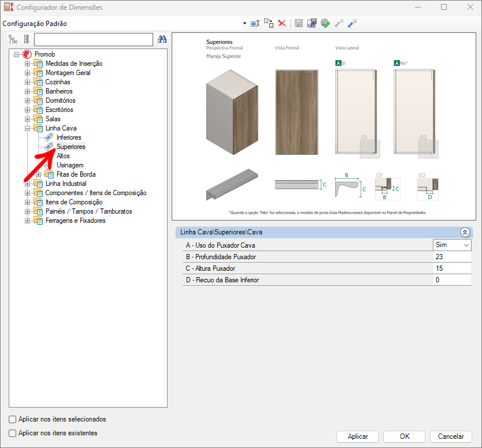The image size is (482, 448).
Task: Click the binoculars search icon
Action: point(162,39)
